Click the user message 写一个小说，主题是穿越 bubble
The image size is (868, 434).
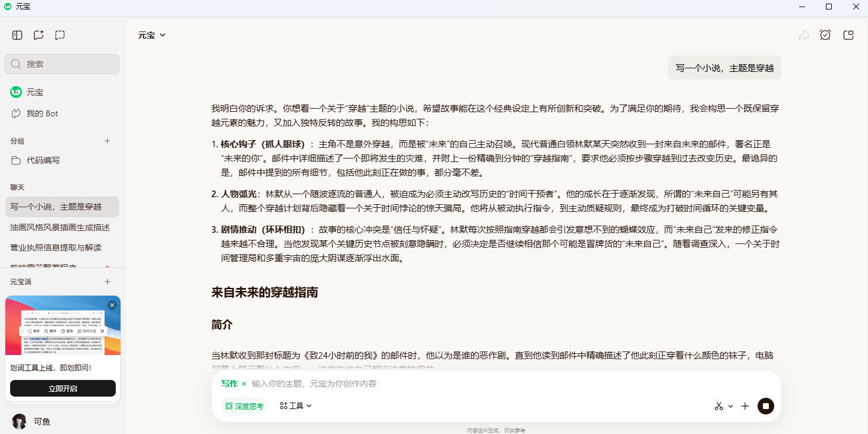coord(724,68)
